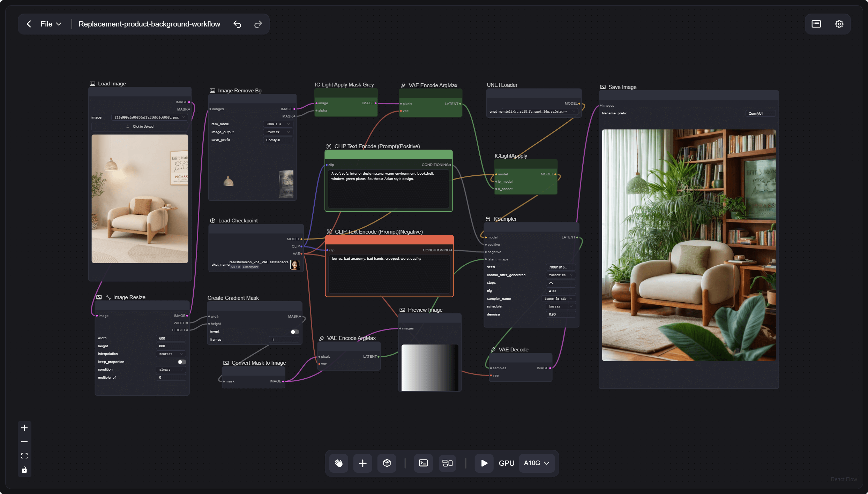Click the undo arrow icon

(237, 24)
